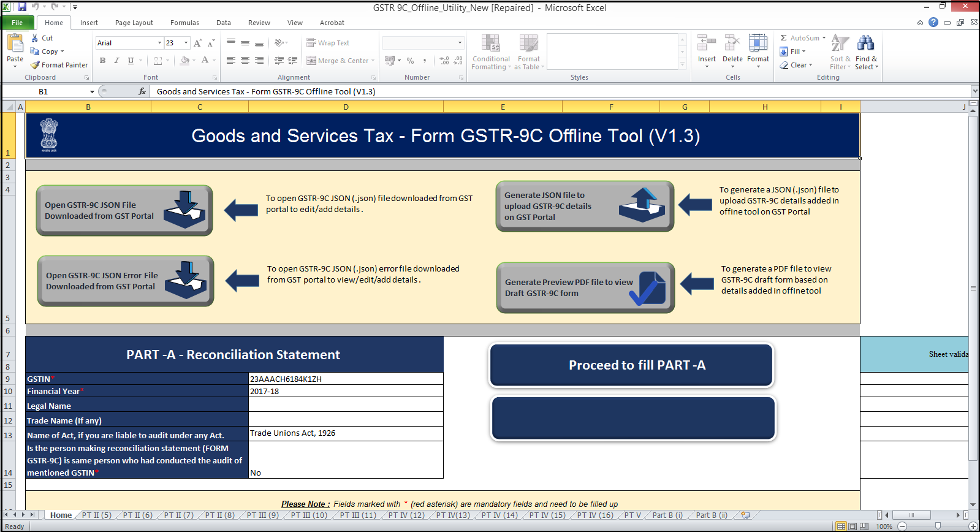Open Format as Table gallery
Screen dimensions: 980x532
point(529,53)
